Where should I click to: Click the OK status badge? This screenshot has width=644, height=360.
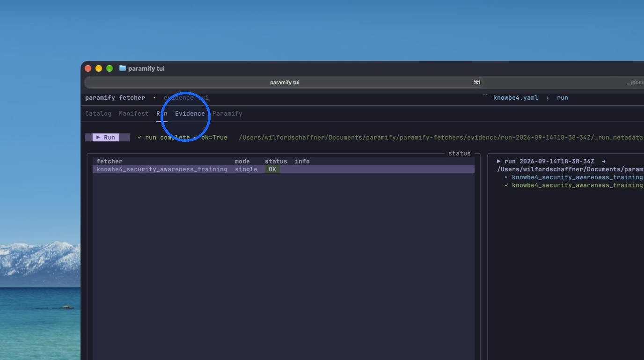click(272, 169)
